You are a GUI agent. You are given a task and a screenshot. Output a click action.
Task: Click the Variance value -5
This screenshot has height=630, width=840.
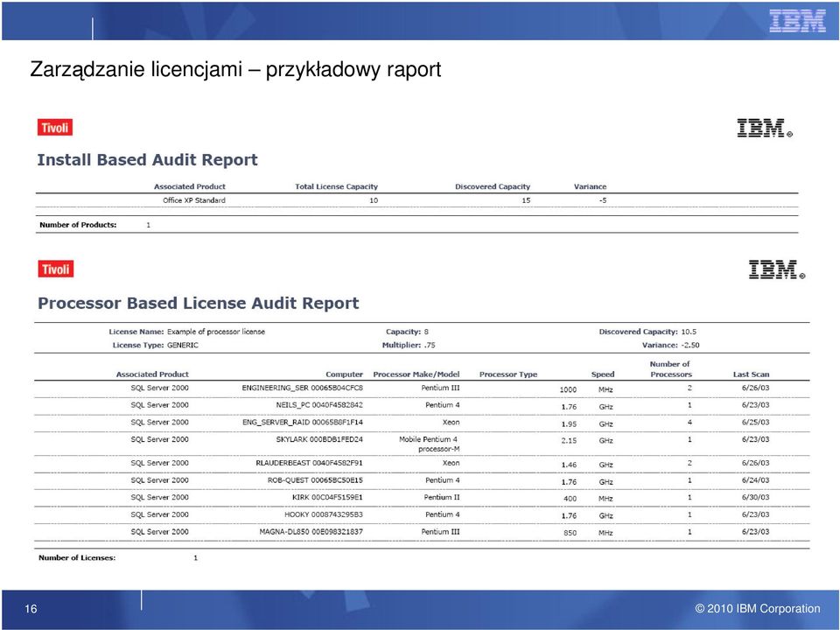(603, 200)
